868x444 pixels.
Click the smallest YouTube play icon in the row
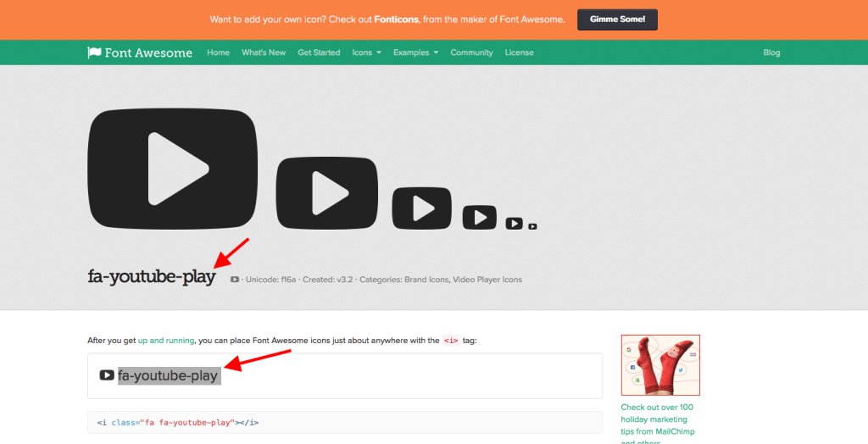coord(532,226)
